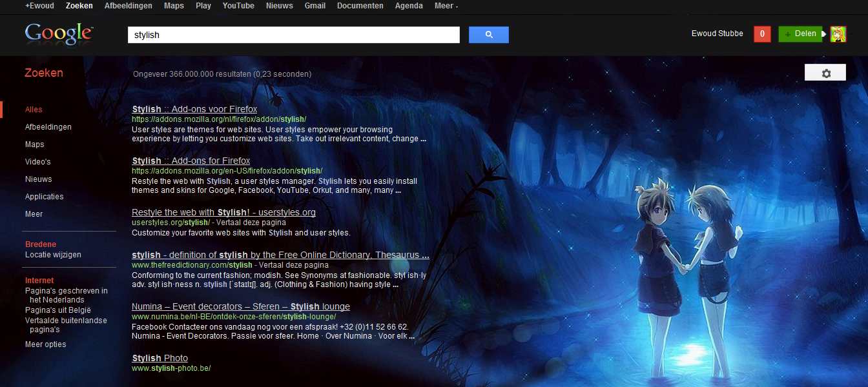Viewport: 868px width, 387px height.
Task: Open Agenda in the top bar
Action: coord(409,6)
